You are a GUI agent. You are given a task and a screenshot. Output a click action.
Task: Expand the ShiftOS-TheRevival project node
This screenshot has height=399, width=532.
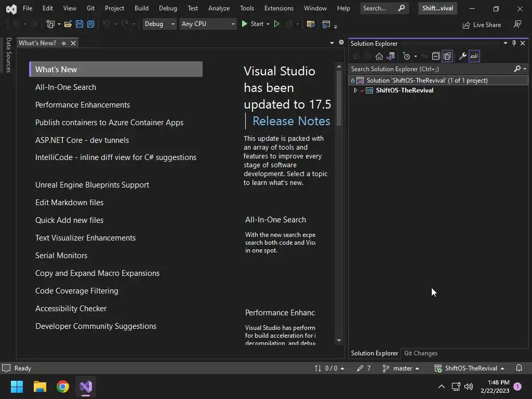coord(355,90)
